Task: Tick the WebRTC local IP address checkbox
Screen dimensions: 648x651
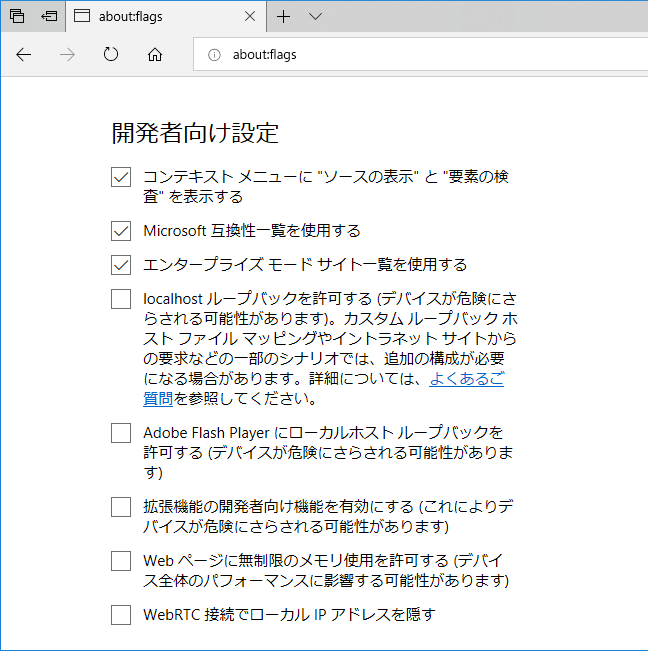Action: [x=121, y=614]
